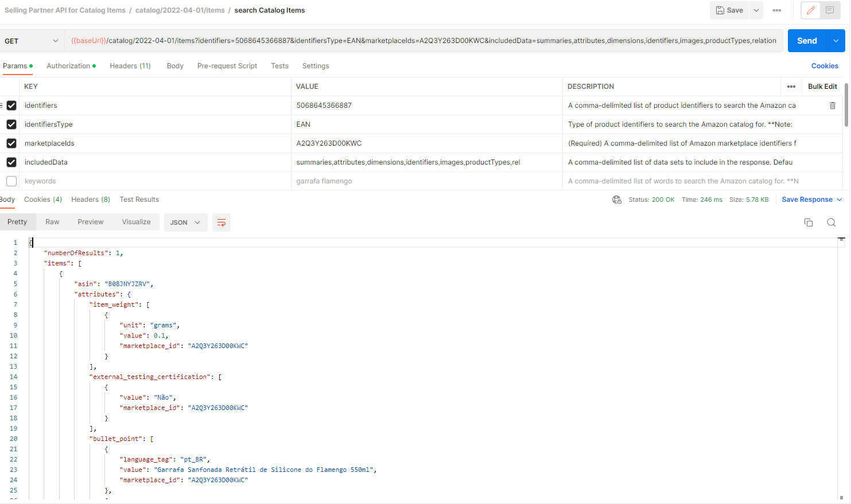Open the Headers (11) request tab
The height and width of the screenshot is (504, 851).
click(130, 66)
